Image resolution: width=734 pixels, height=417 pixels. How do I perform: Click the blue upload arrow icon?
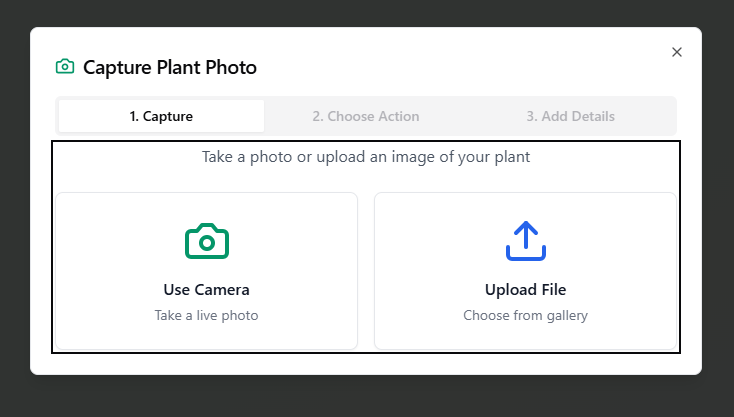[x=525, y=241]
